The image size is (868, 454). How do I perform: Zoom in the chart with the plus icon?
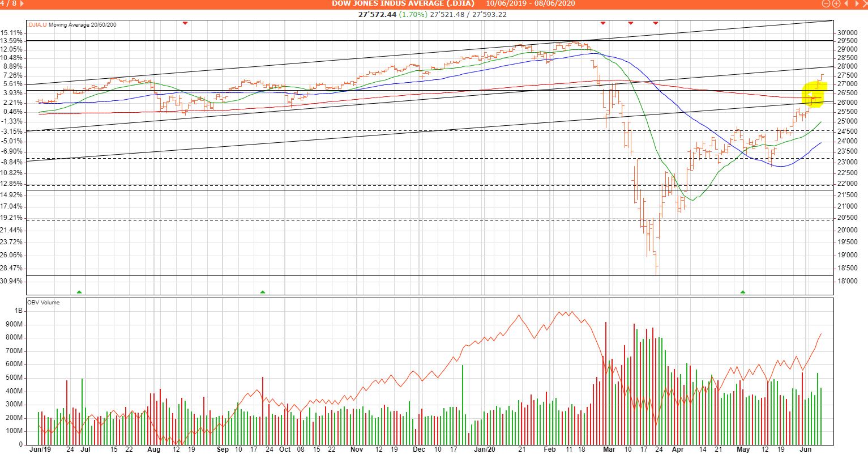coord(836,3)
